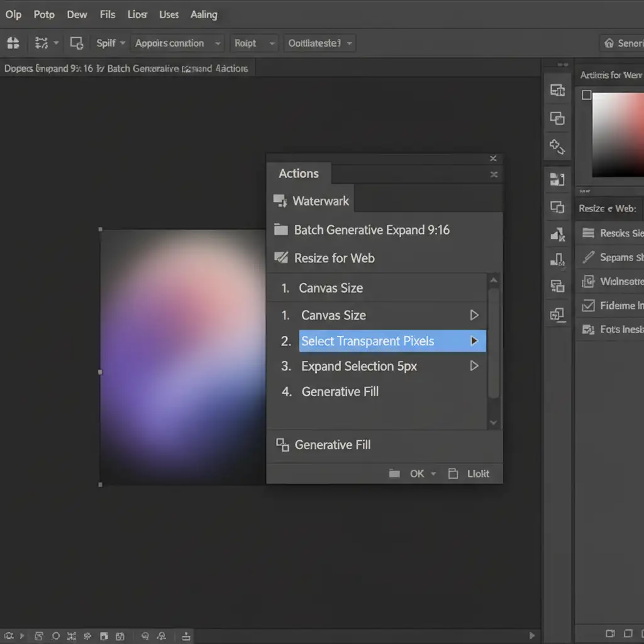Click the home icon next to Seneri
The image size is (644, 644).
click(609, 43)
